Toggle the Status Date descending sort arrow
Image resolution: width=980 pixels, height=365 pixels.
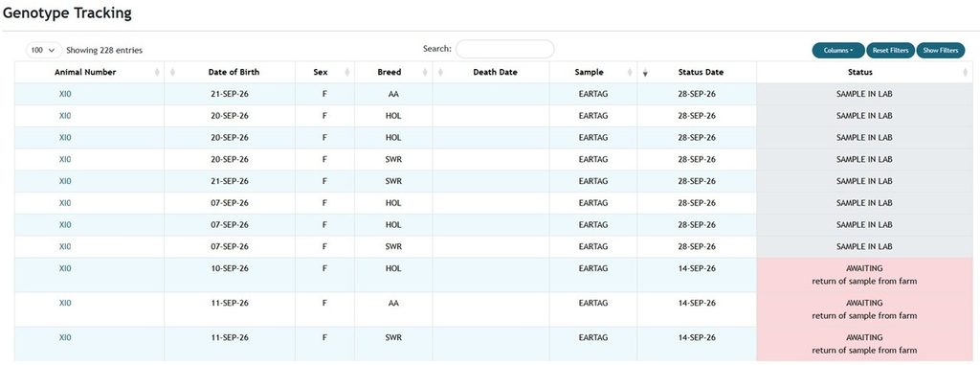pos(645,73)
